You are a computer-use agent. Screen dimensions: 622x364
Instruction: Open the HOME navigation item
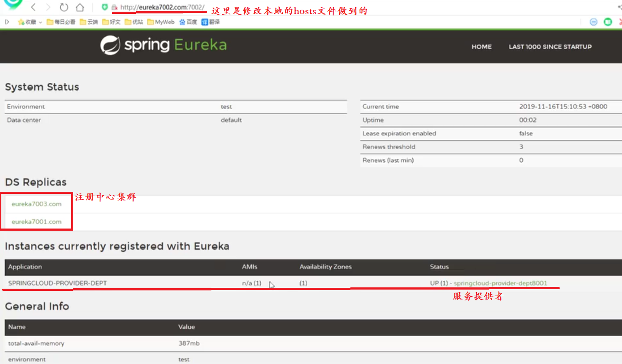[x=482, y=47]
